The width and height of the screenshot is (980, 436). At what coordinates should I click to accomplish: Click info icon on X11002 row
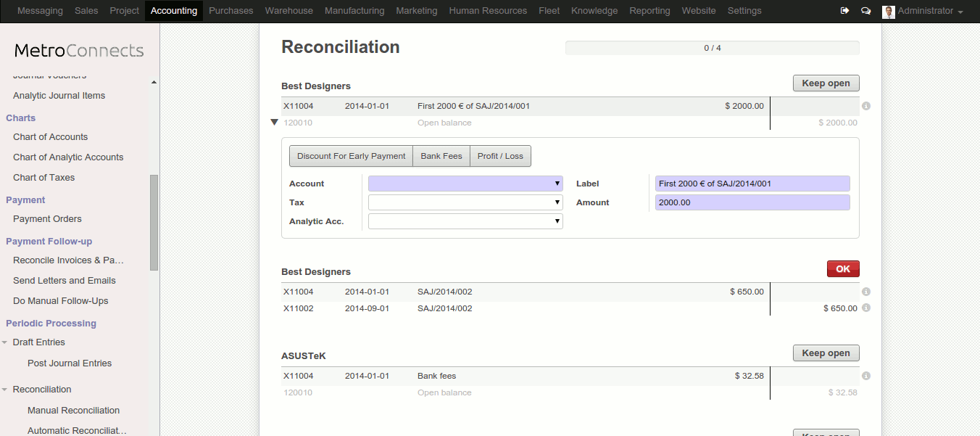coord(866,308)
